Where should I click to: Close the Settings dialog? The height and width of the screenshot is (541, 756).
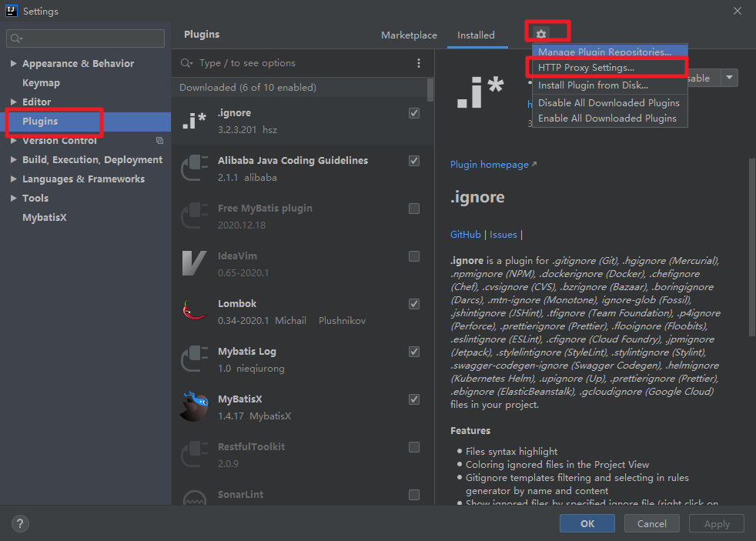[738, 11]
